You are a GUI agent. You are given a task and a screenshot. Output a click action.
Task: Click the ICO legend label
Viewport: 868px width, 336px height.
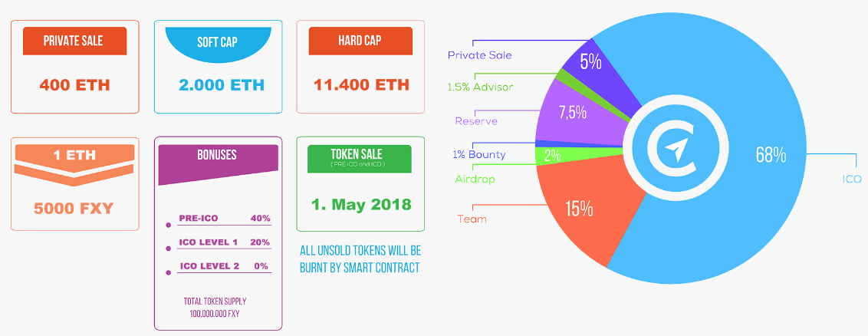point(851,179)
